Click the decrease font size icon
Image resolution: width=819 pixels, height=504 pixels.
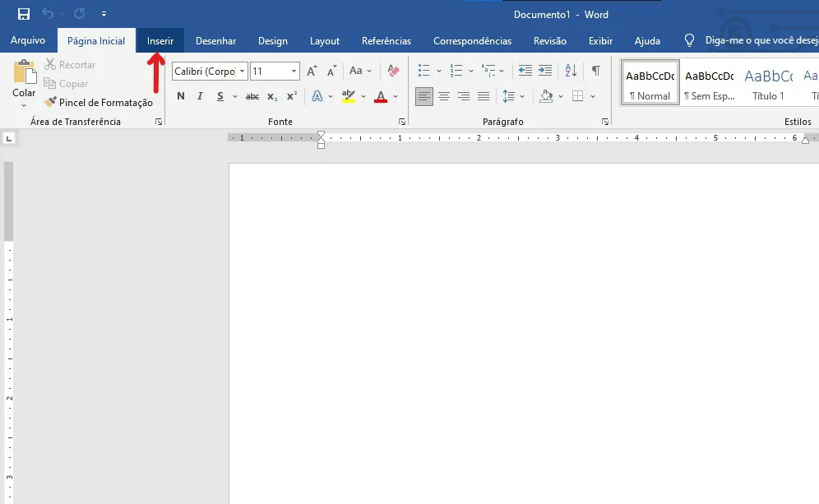pos(331,71)
